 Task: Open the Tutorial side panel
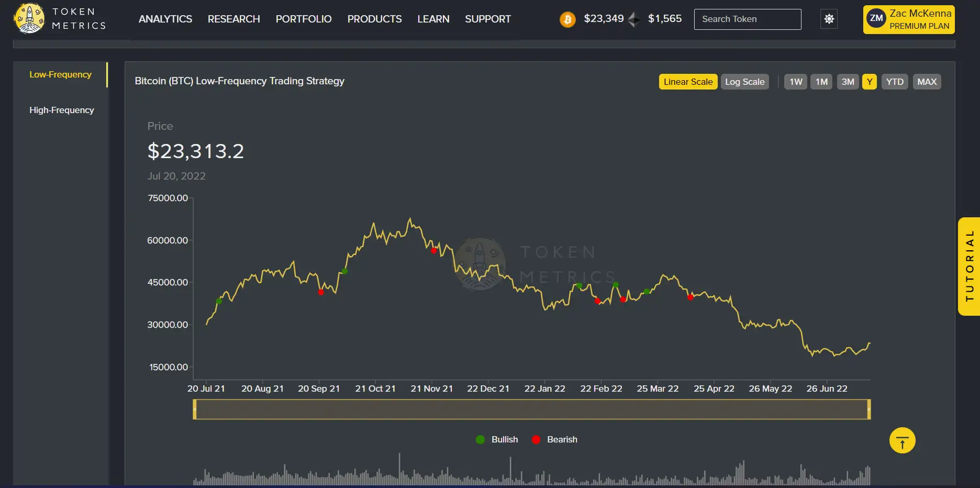pyautogui.click(x=969, y=266)
